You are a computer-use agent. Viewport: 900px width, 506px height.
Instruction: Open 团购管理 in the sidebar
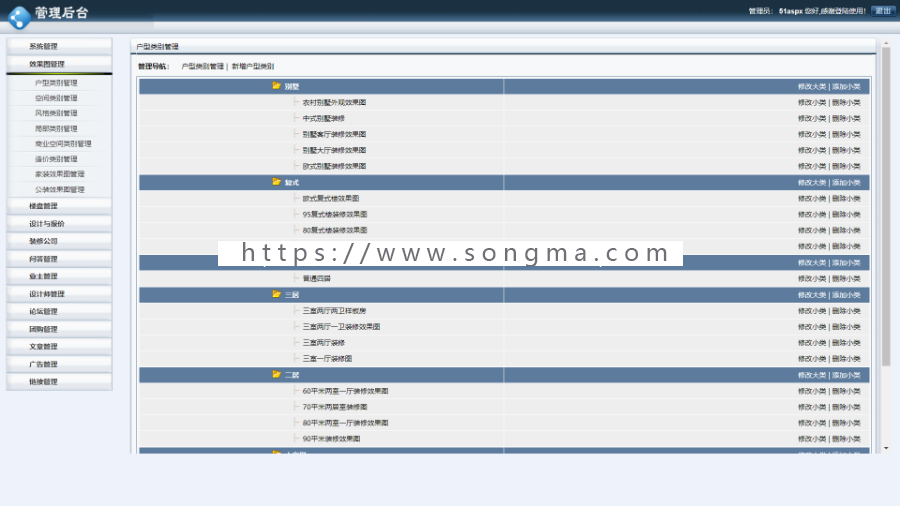click(x=59, y=329)
